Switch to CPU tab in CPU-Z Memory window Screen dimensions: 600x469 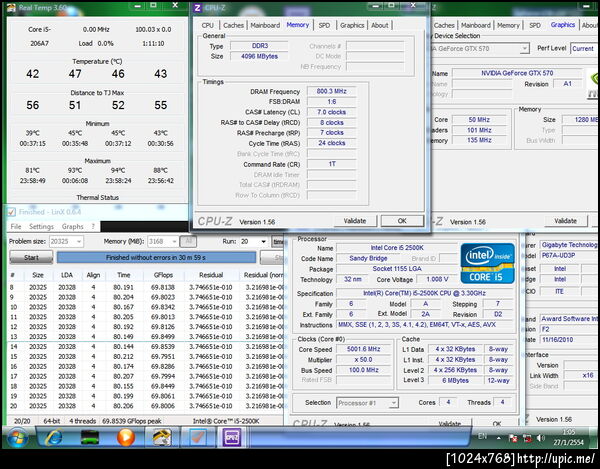point(207,25)
